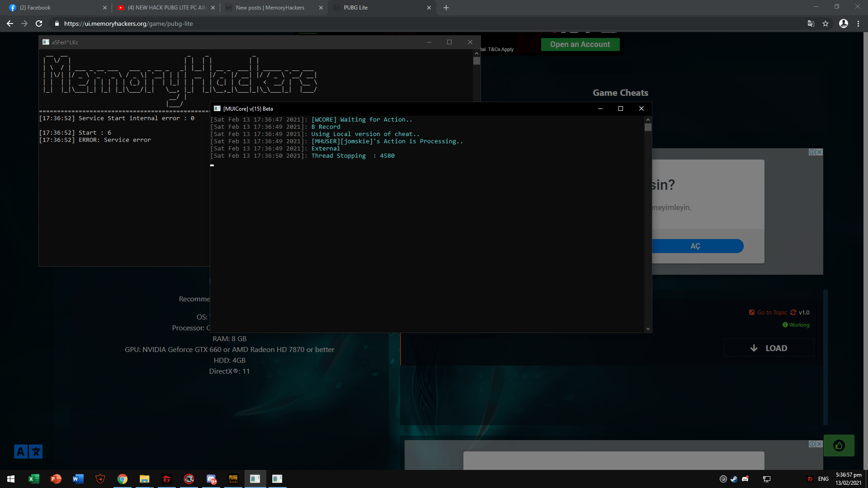This screenshot has width=868, height=488.
Task: Open the Garena tray icon
Action: [810, 479]
